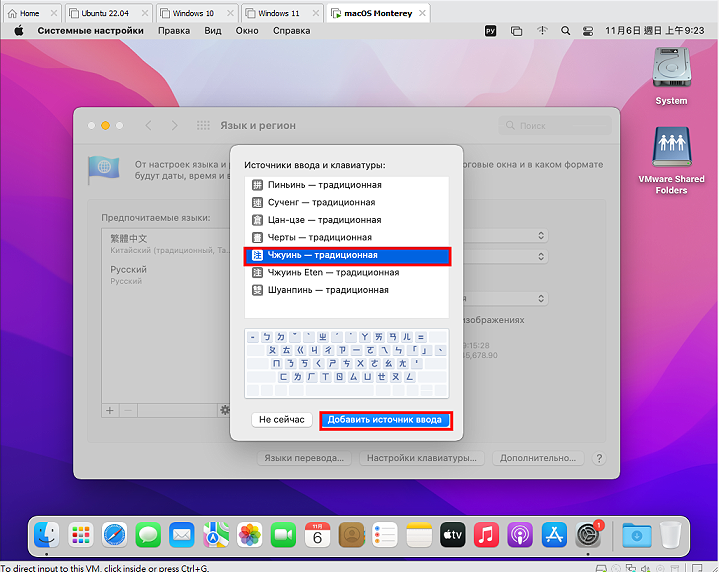Open Finder from the Dock
720x572 pixels.
pyautogui.click(x=46, y=535)
